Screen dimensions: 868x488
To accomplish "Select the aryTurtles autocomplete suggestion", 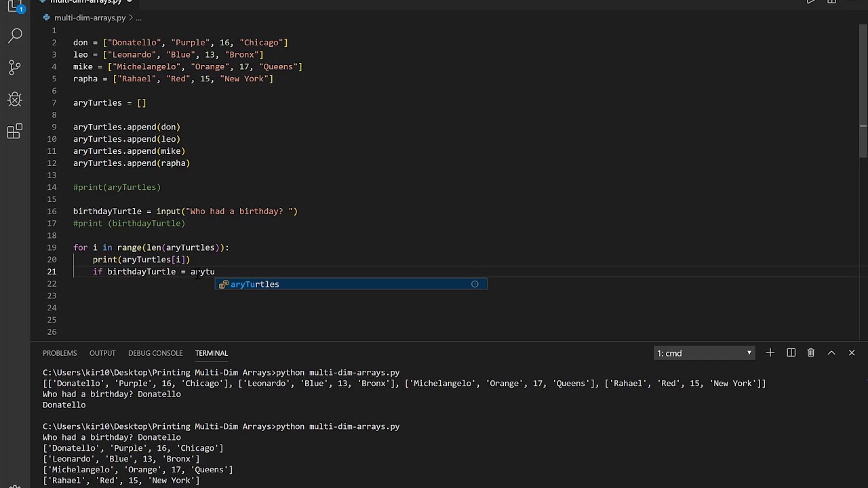I will click(255, 284).
